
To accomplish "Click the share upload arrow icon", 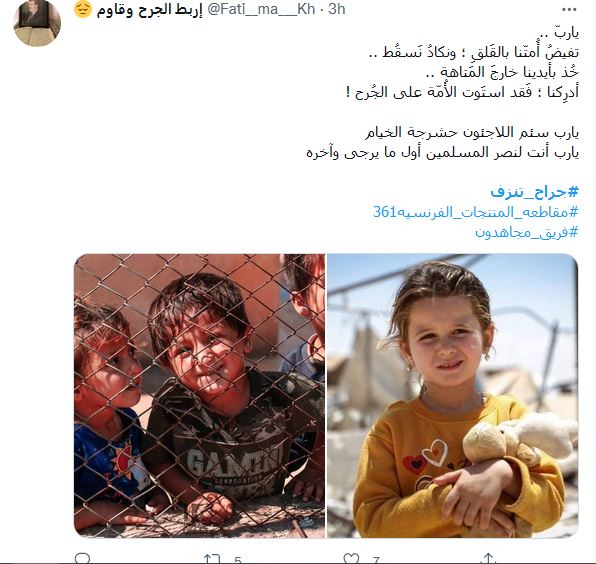I will pos(488,559).
